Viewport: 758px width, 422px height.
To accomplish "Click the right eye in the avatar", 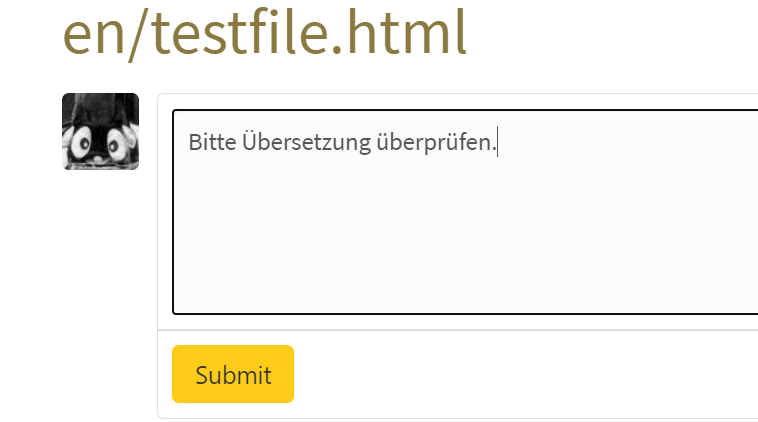I will [x=116, y=146].
